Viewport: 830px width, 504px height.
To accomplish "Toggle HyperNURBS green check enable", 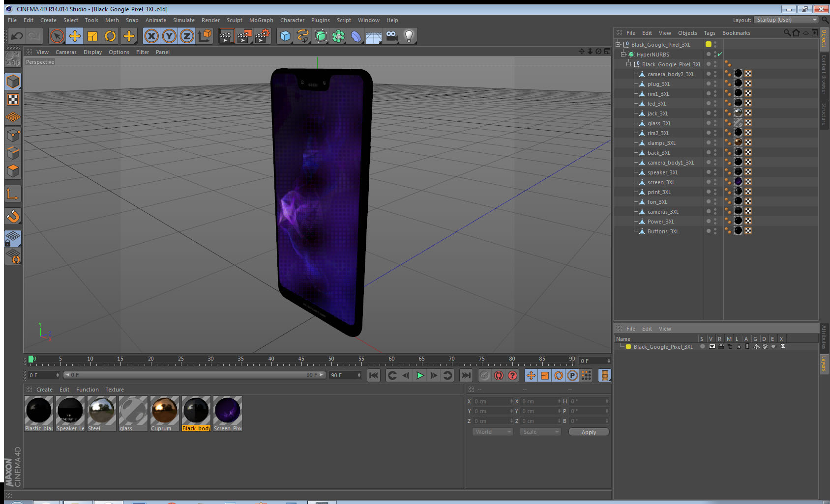I will click(x=720, y=54).
